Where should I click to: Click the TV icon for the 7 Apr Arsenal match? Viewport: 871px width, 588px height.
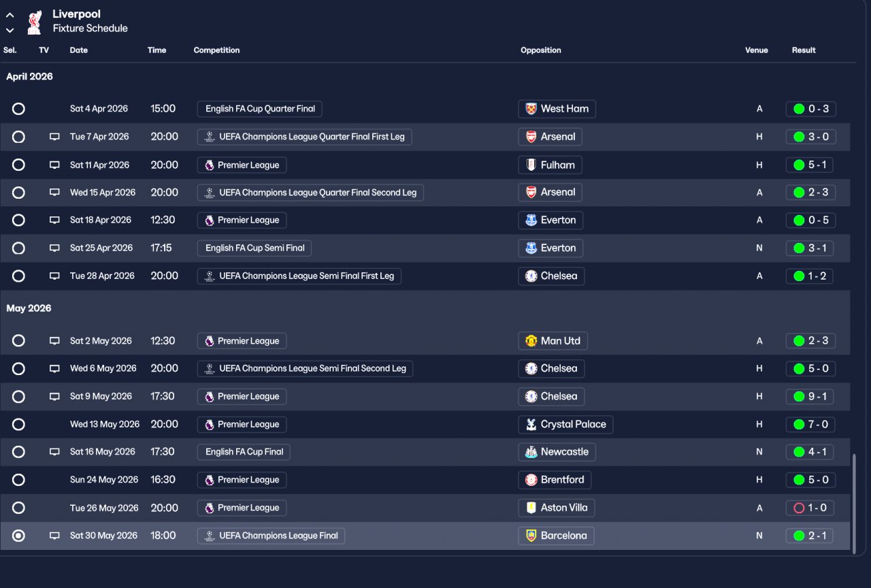pyautogui.click(x=54, y=137)
